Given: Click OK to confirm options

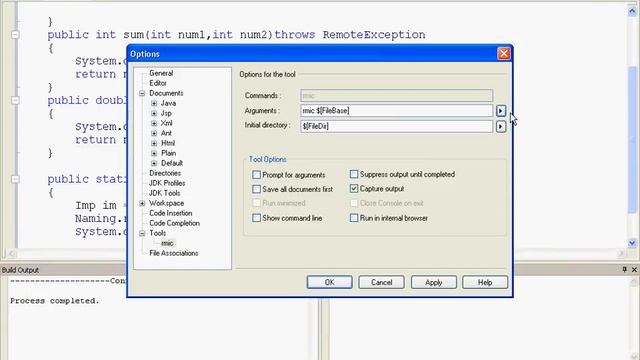Looking at the screenshot, I should (x=329, y=282).
